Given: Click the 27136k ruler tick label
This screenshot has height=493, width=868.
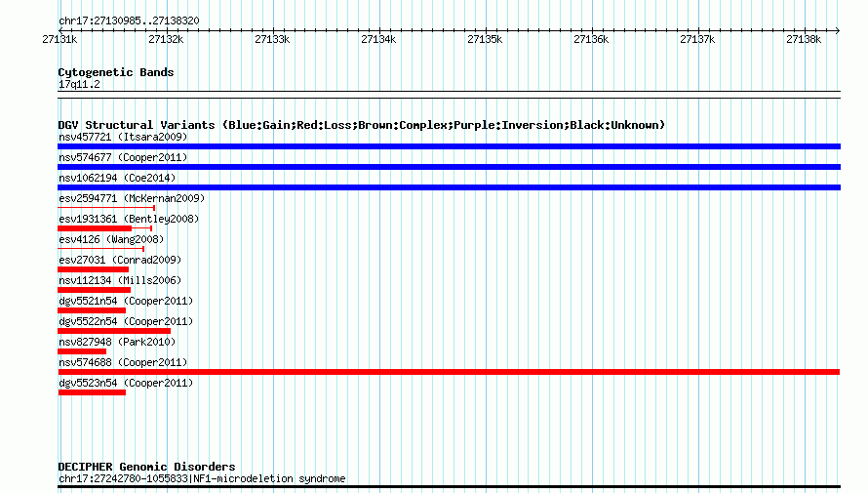Looking at the screenshot, I should pos(591,39).
